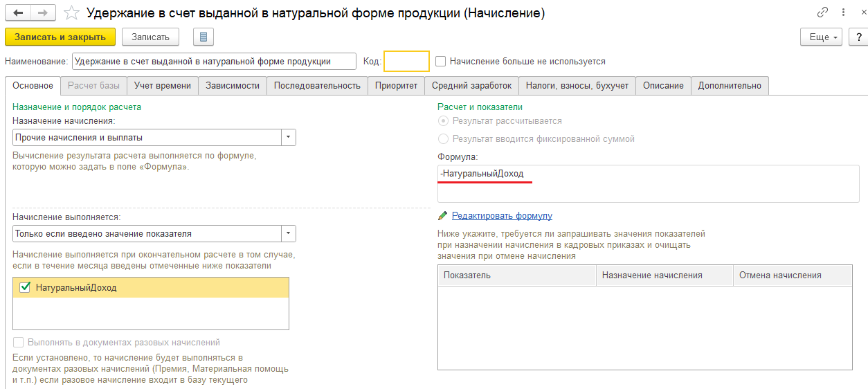This screenshot has height=389, width=868.
Task: Click the forward navigation arrow
Action: coord(43,13)
